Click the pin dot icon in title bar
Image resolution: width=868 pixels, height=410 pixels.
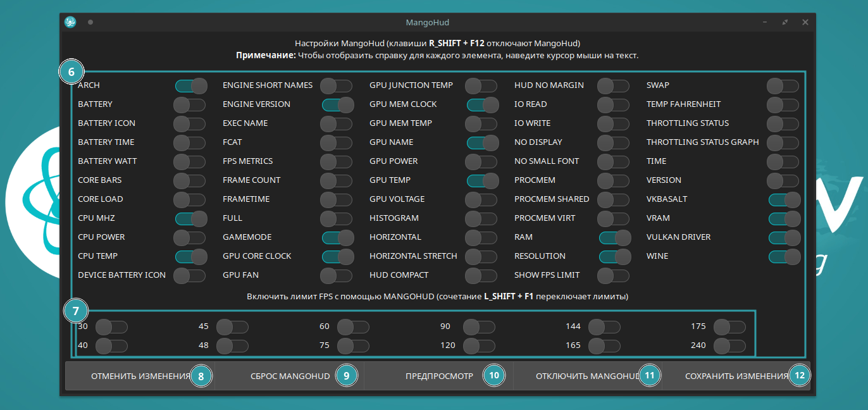click(x=90, y=22)
